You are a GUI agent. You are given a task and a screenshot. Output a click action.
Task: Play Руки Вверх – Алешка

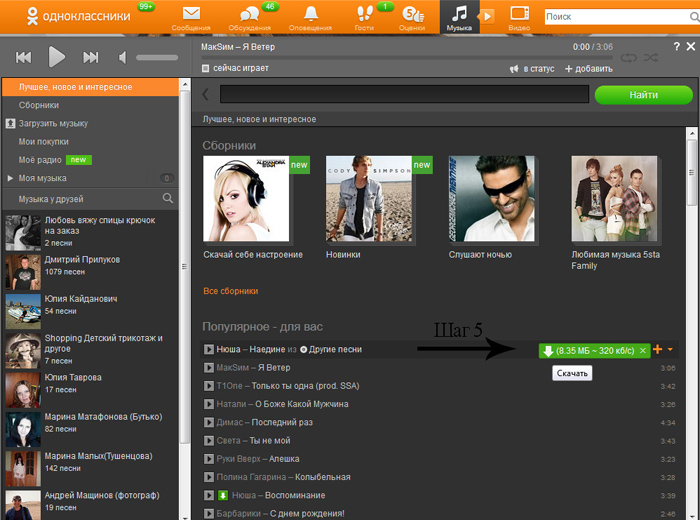(x=208, y=459)
